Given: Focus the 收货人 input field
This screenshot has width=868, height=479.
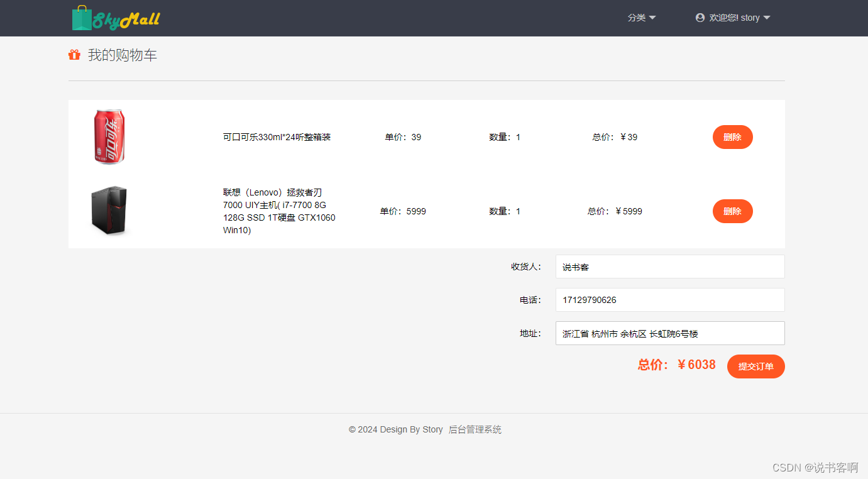Looking at the screenshot, I should [670, 267].
